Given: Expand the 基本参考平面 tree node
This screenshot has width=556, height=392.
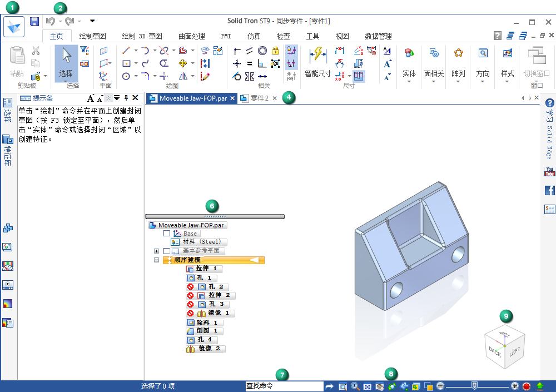Looking at the screenshot, I should click(157, 251).
